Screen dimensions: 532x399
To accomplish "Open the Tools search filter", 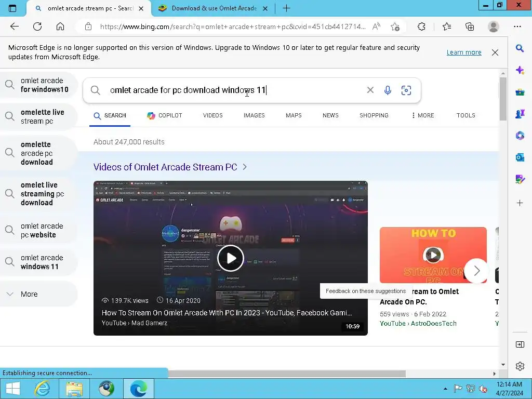I will tap(465, 115).
